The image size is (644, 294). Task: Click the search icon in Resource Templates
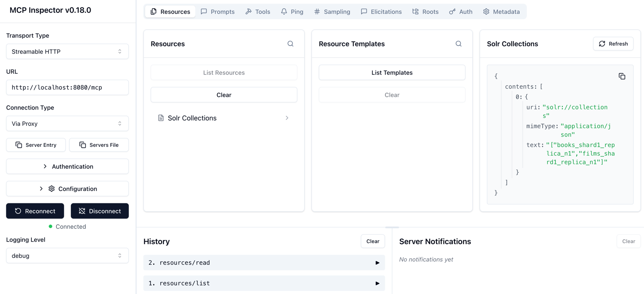point(458,44)
